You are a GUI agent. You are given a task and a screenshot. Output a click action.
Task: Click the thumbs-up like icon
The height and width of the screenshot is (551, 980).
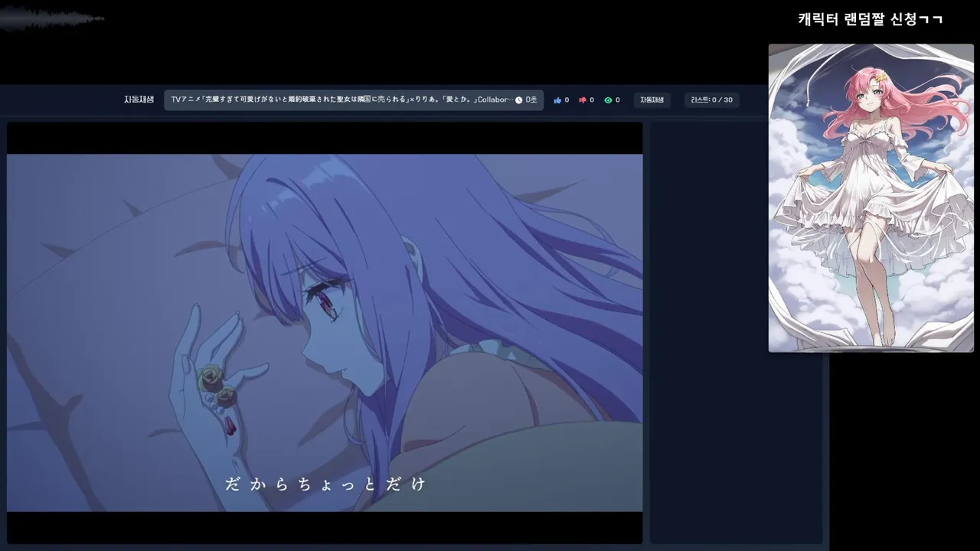coord(557,100)
